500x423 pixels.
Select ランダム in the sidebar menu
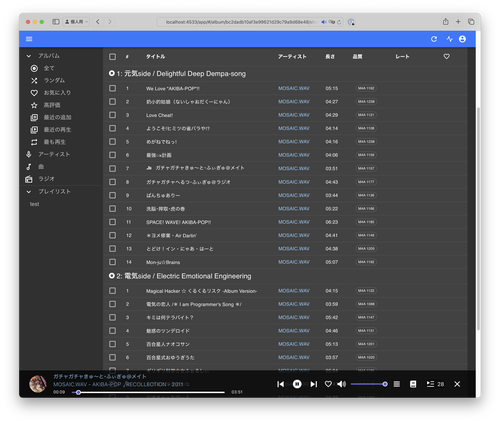point(54,81)
